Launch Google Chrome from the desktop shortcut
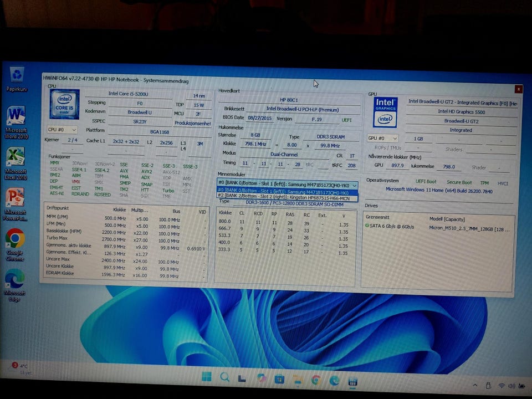The height and width of the screenshot is (399, 532). pos(15,244)
